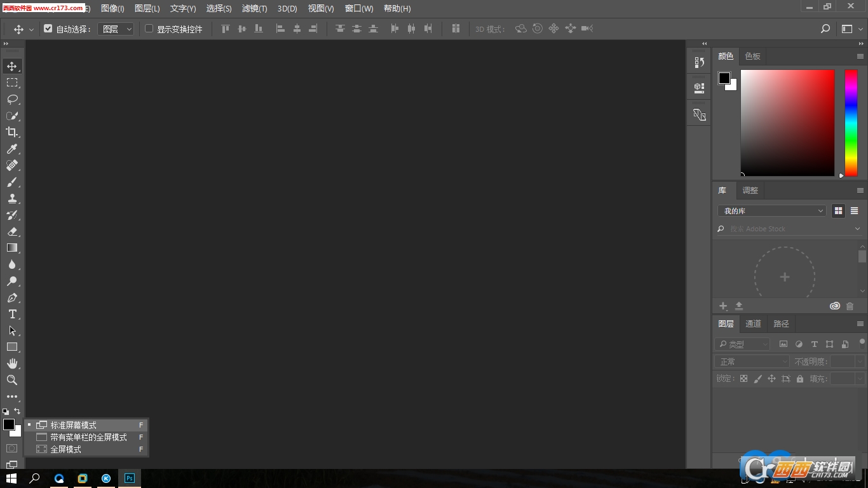
Task: Open the blending mode dropdown showing 正常
Action: (752, 361)
